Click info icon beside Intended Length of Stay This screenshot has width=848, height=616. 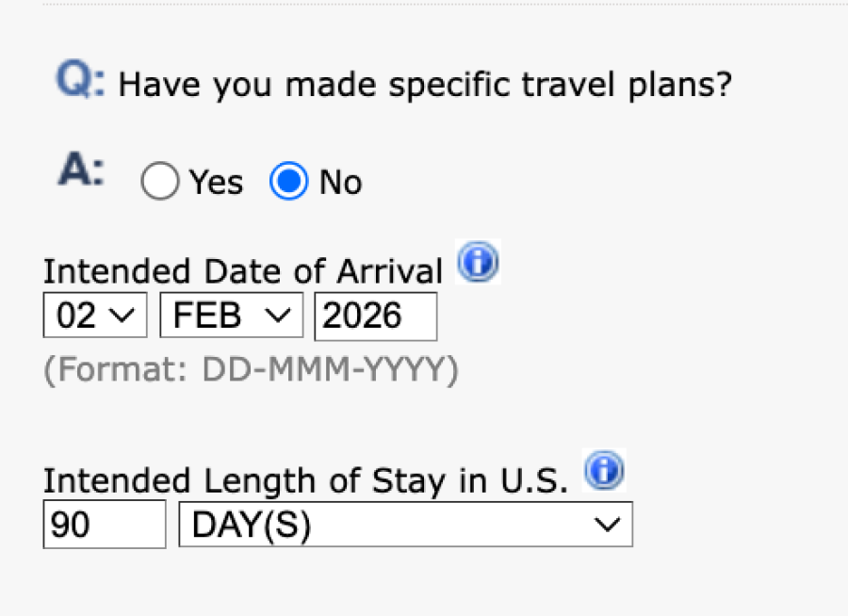tap(604, 472)
